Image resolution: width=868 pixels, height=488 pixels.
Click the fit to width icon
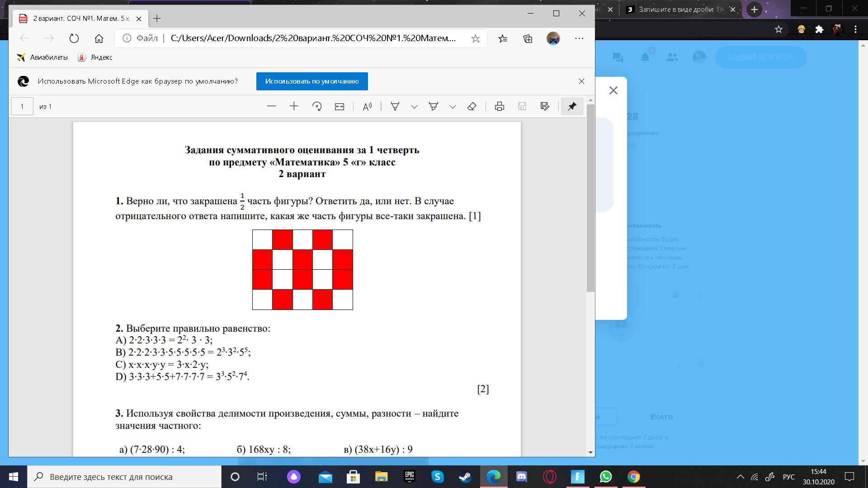click(340, 107)
